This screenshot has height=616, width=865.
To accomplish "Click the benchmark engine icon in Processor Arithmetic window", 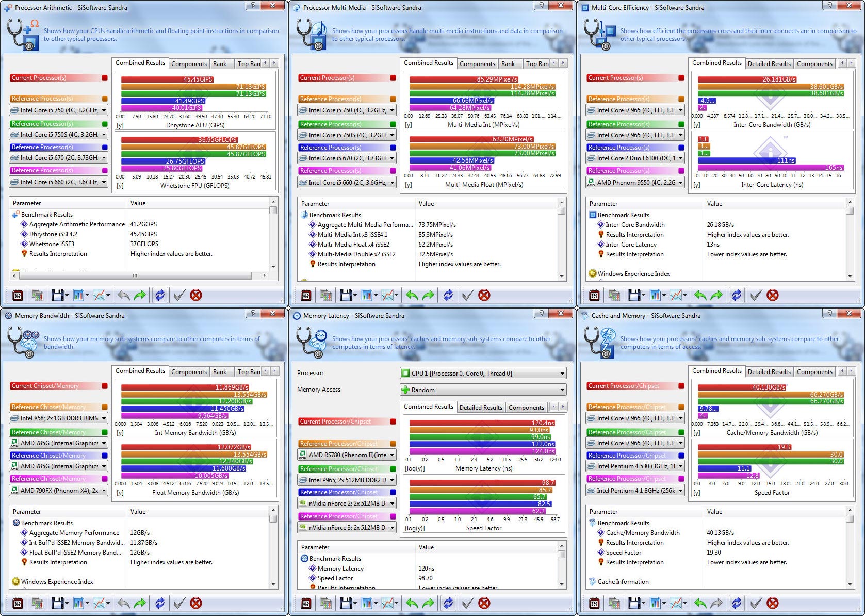I will click(18, 295).
